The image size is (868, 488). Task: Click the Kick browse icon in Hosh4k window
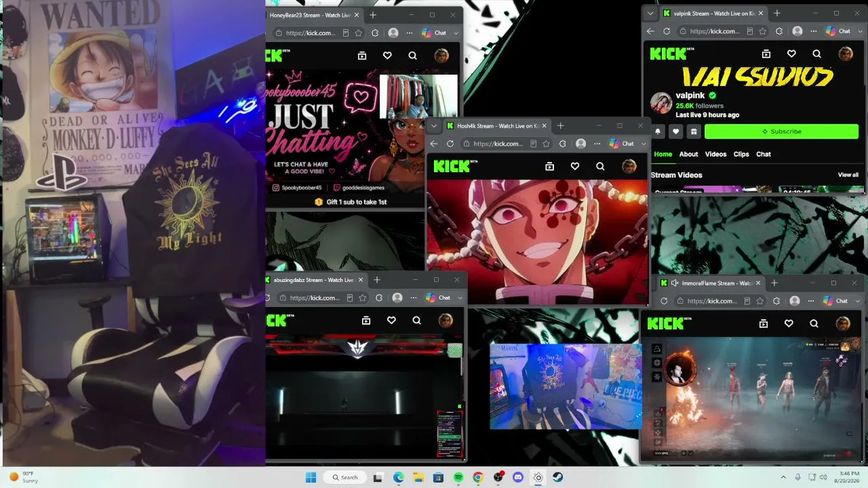click(x=549, y=166)
